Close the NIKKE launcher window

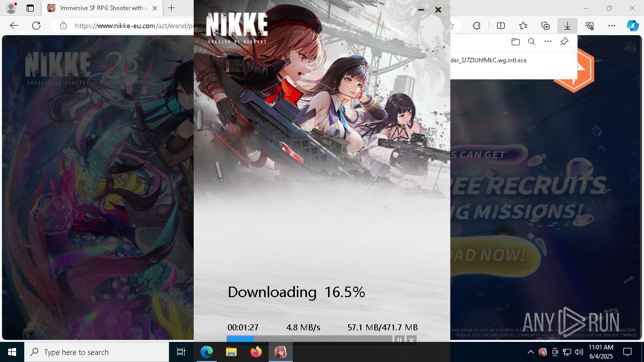(x=438, y=10)
